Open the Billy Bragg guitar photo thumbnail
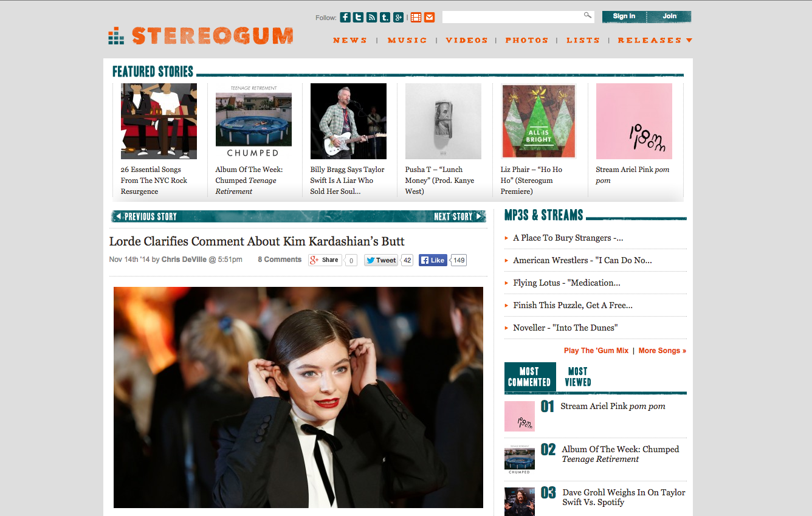812x516 pixels. [x=348, y=121]
